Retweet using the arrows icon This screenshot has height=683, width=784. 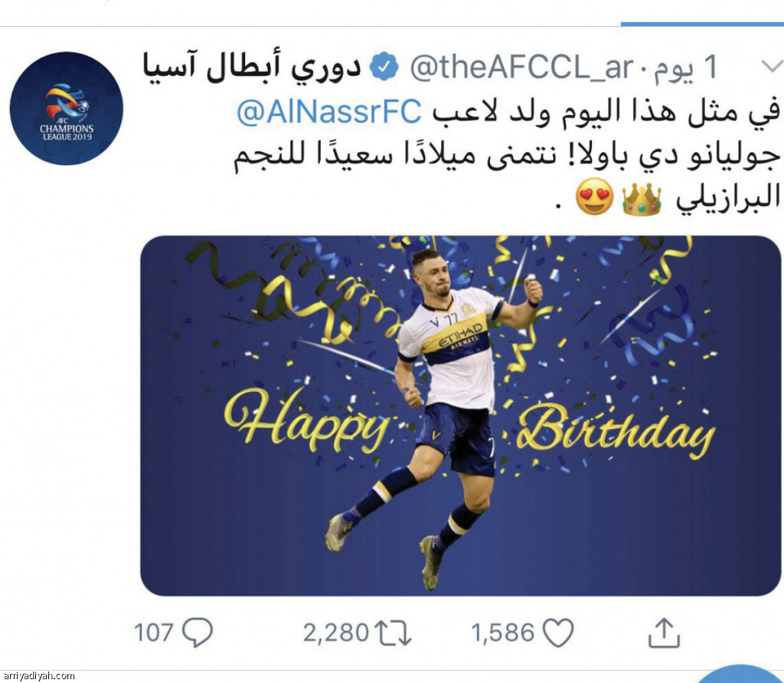pos(393,633)
